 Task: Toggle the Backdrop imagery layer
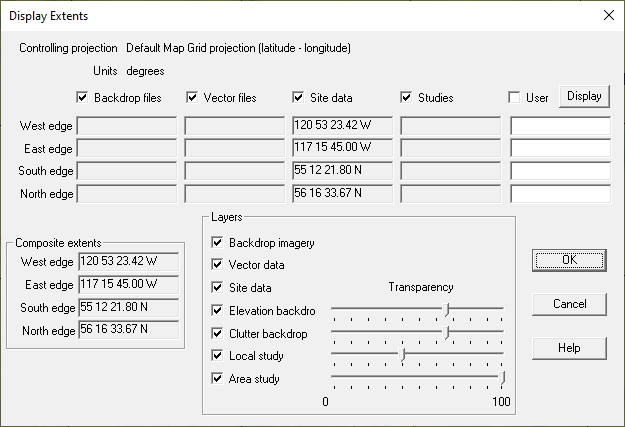point(217,243)
